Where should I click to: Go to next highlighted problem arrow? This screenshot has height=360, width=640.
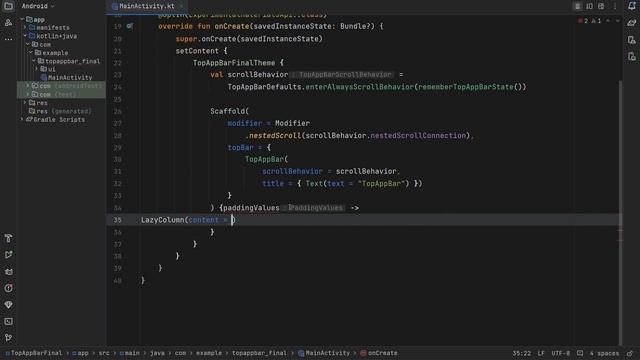point(617,21)
